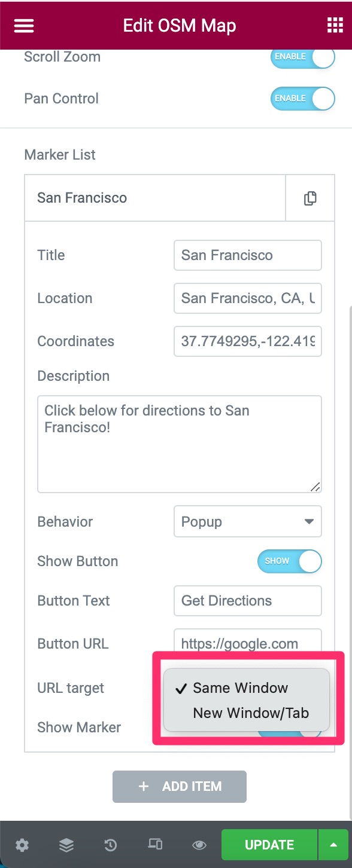Image resolution: width=352 pixels, height=868 pixels.
Task: Expand save options arrow beside Update
Action: [333, 845]
